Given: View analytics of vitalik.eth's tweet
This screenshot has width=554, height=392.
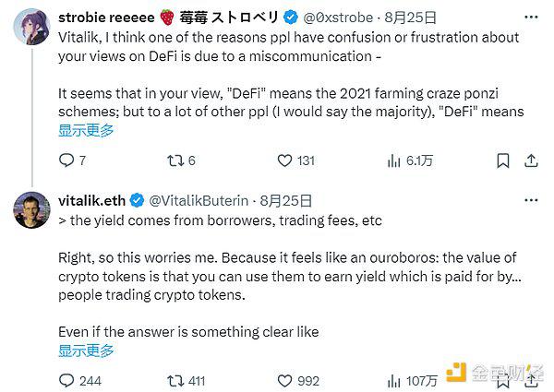Looking at the screenshot, I should [391, 380].
